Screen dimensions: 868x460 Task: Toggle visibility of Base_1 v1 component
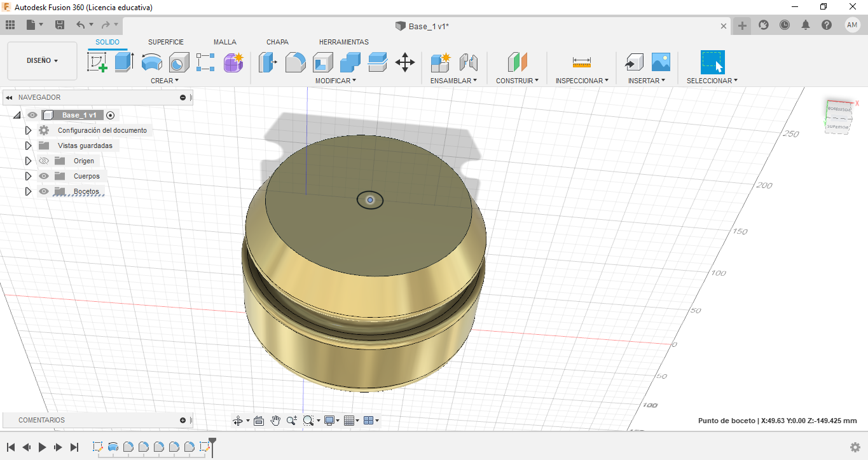coord(32,115)
